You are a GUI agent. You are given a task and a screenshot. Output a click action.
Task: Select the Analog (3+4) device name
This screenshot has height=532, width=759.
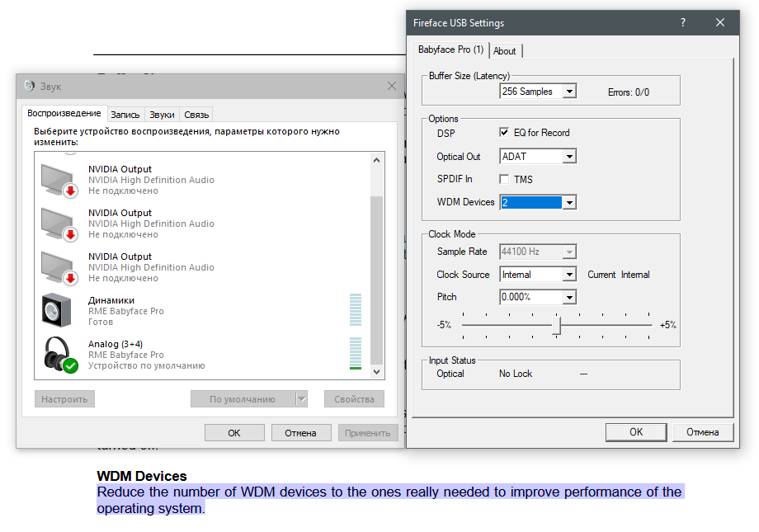(x=115, y=344)
